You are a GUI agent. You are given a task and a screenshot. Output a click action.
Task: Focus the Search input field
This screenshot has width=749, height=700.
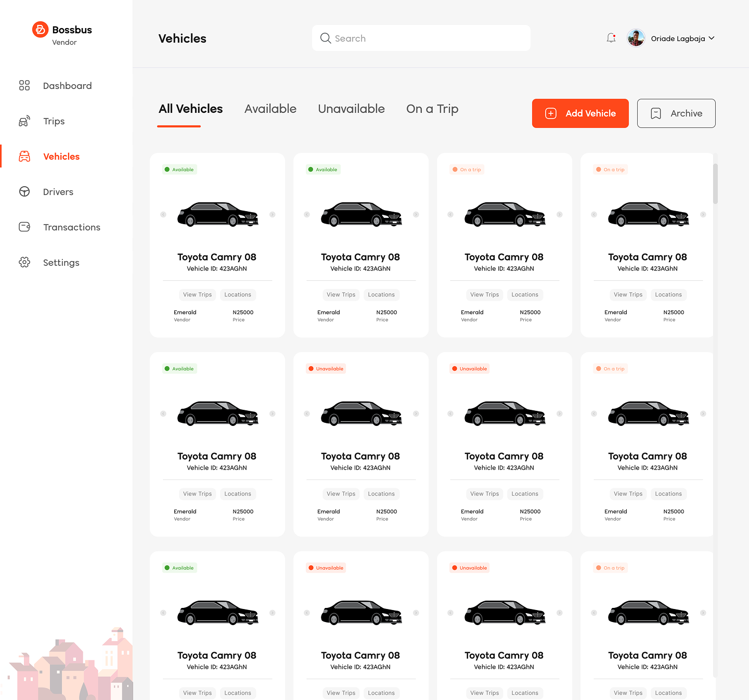421,38
